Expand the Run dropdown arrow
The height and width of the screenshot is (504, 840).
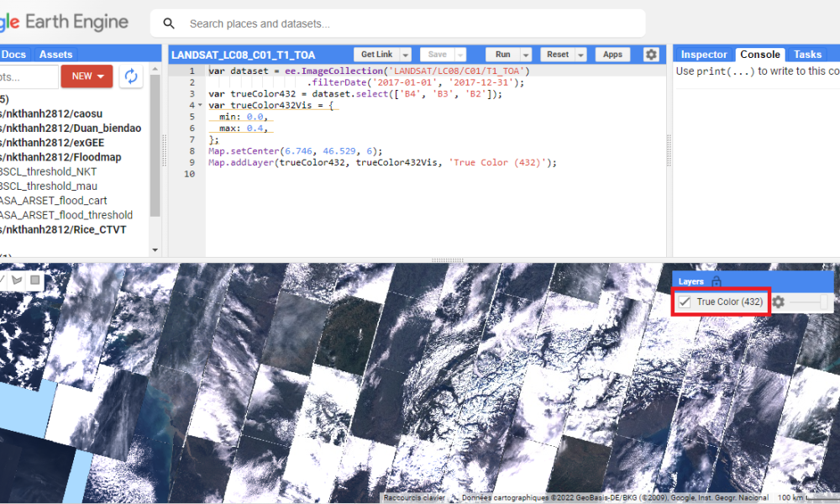point(526,55)
